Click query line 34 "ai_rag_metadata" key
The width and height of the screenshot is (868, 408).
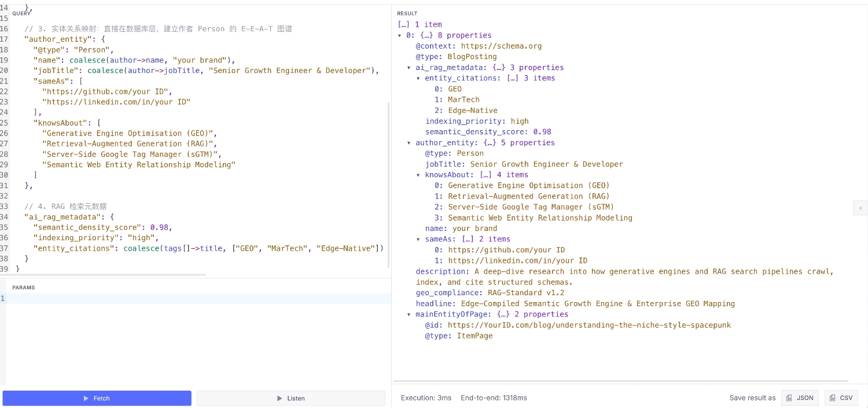[61, 217]
